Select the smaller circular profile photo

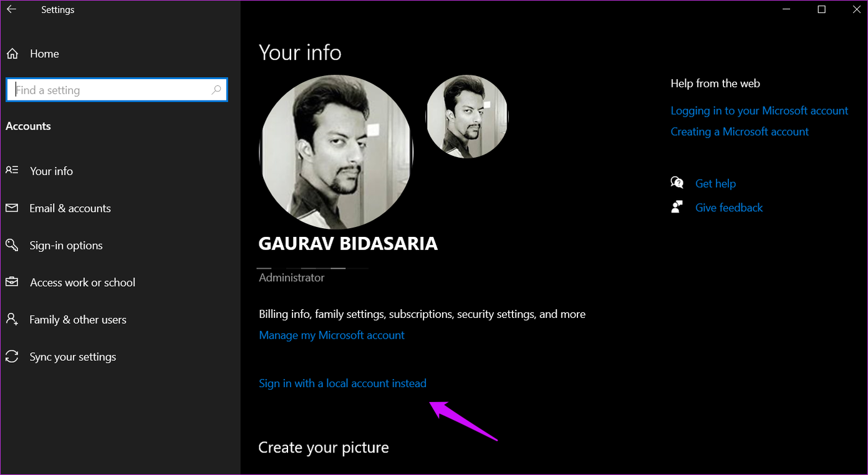click(466, 117)
